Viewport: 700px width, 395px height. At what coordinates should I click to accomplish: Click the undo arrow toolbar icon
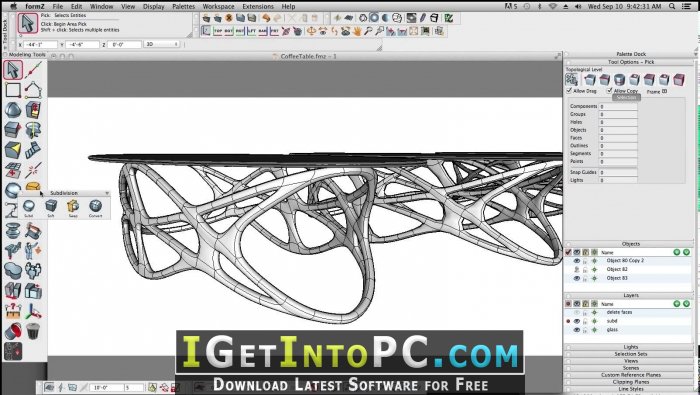click(266, 18)
